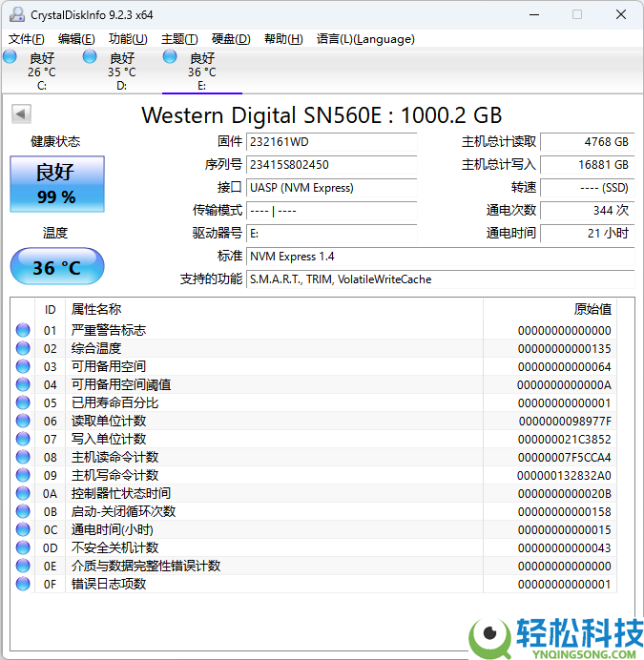Click the blue status orb for drive C:
This screenshot has width=644, height=660.
[10, 57]
